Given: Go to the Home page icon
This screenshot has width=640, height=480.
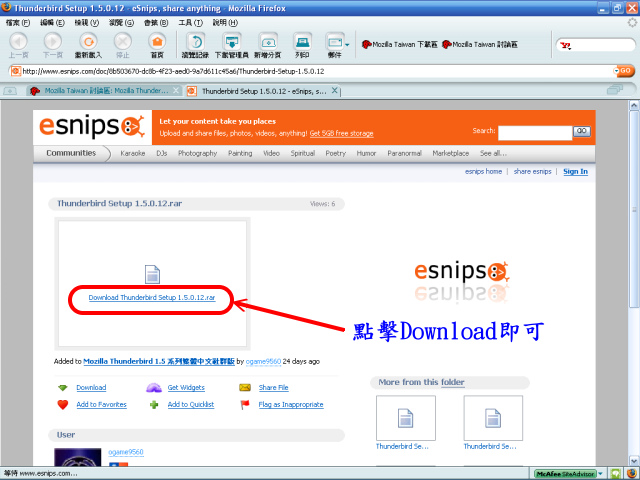Looking at the screenshot, I should (157, 42).
